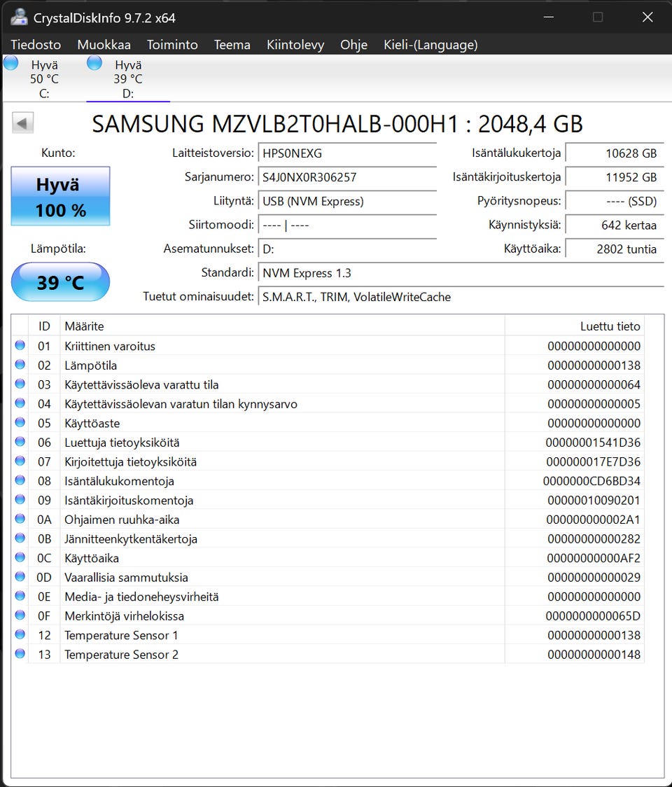The image size is (672, 787).
Task: Select the Media- ja tiedoneheysvirheitä row
Action: (328, 597)
